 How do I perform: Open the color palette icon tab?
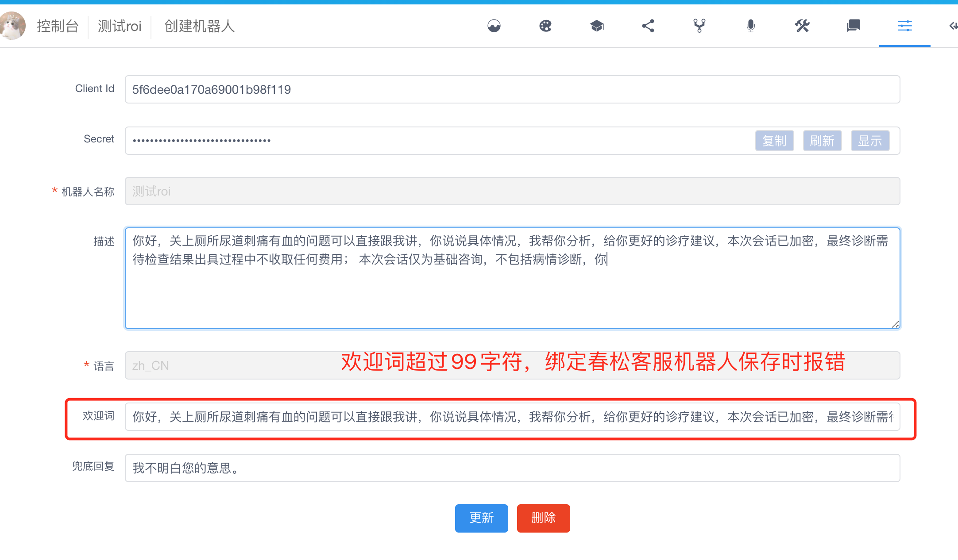point(545,26)
